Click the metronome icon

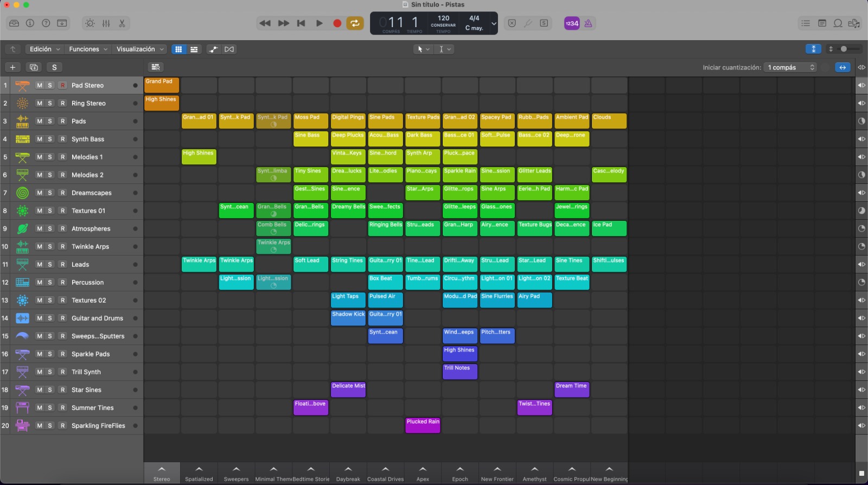pyautogui.click(x=588, y=23)
